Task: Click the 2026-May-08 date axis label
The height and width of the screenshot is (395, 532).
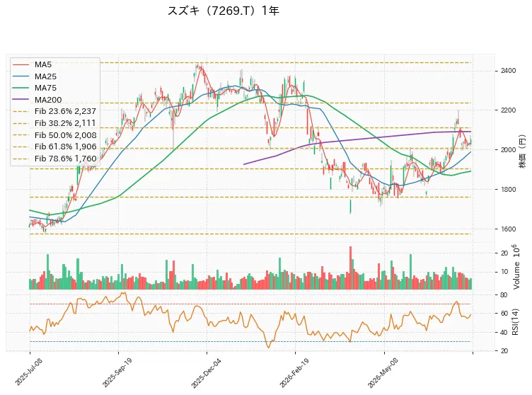Action: click(x=383, y=372)
